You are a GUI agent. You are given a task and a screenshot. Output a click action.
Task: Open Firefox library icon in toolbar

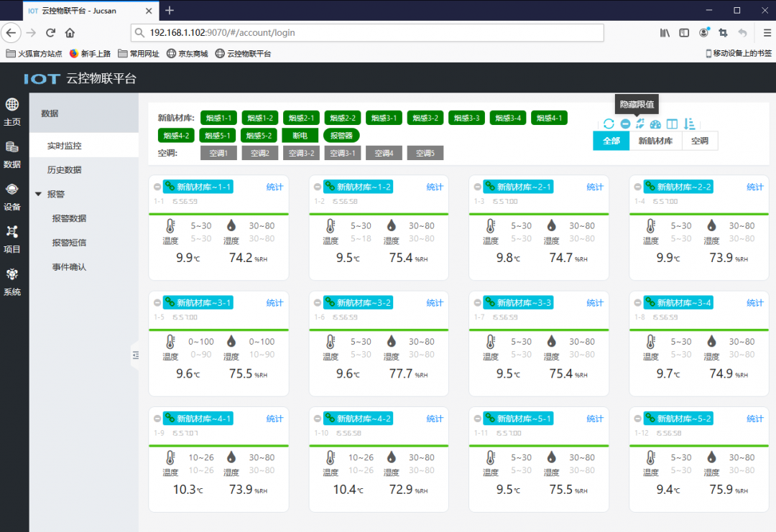click(665, 32)
